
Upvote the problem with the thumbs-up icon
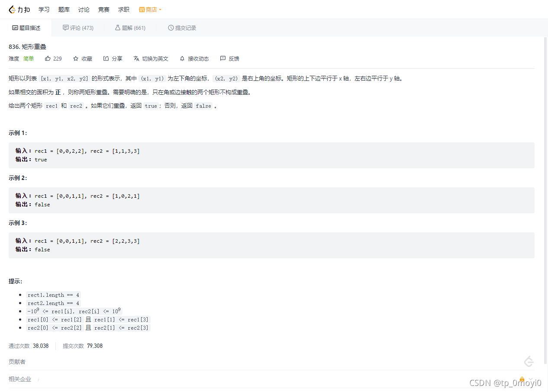click(x=48, y=58)
